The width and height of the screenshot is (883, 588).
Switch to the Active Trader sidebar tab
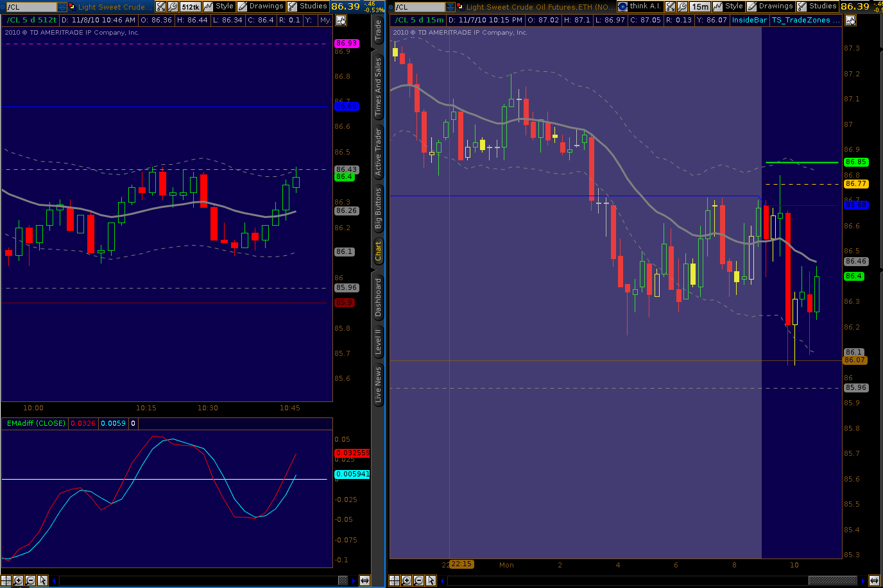tap(378, 152)
